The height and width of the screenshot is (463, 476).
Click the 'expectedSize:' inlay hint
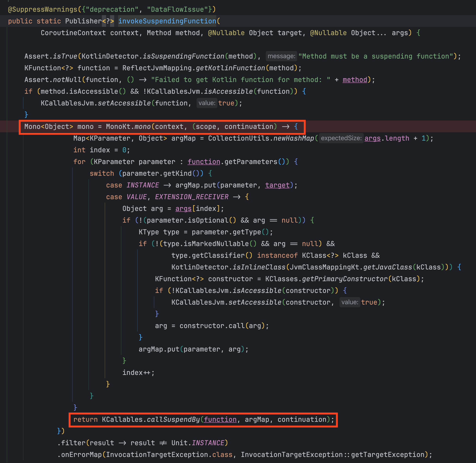341,138
